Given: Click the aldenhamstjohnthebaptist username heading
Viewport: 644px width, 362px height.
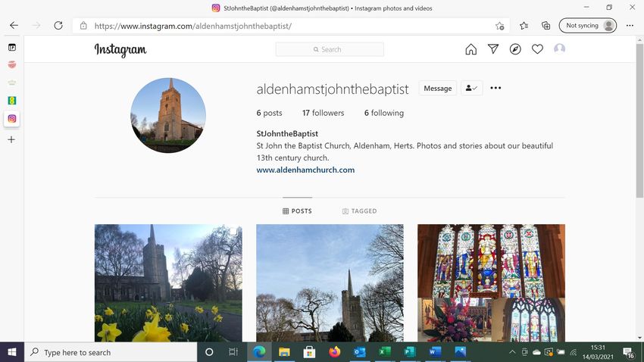Looking at the screenshot, I should (x=333, y=89).
